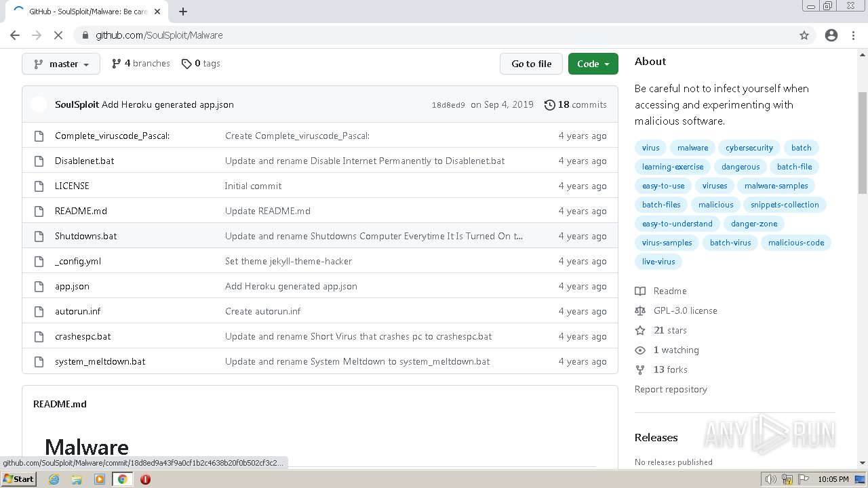This screenshot has width=868, height=488.
Task: Open _config.yml file
Action: tap(78, 261)
